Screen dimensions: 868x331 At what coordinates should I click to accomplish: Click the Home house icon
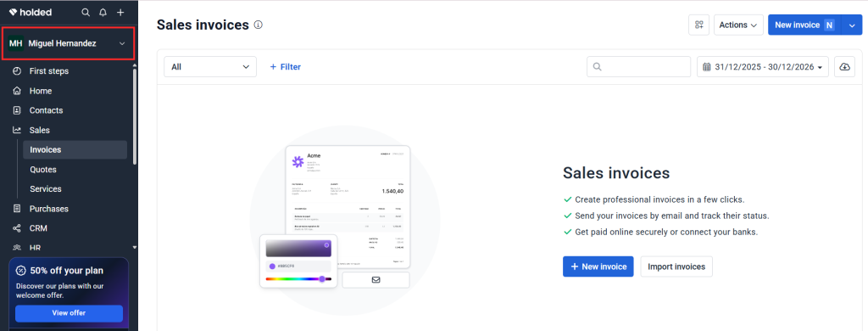17,91
